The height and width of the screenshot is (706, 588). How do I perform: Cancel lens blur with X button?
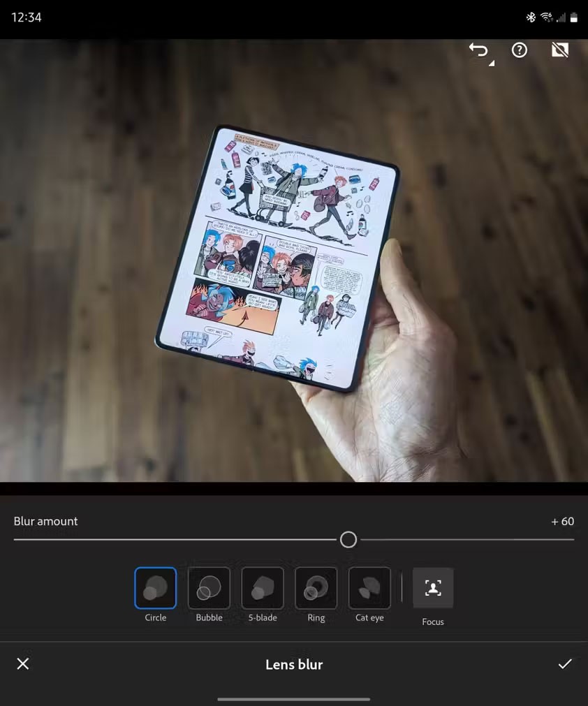(23, 664)
